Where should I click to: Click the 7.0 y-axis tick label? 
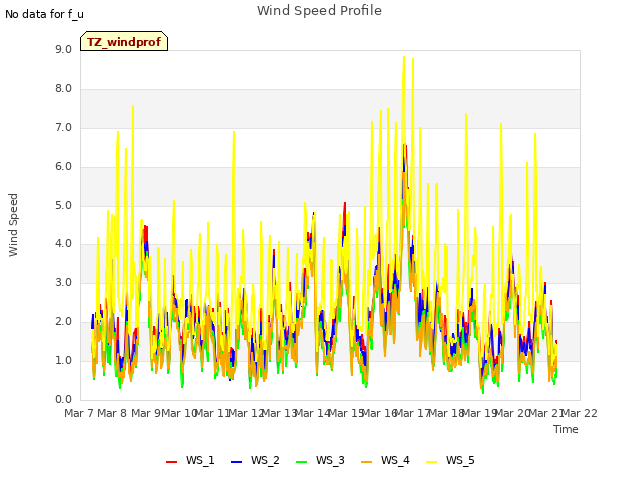click(63, 127)
